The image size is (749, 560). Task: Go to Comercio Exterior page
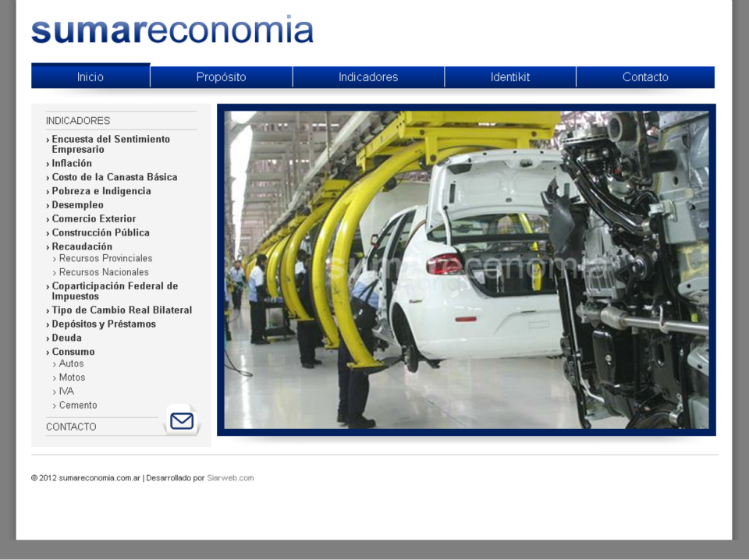click(94, 219)
